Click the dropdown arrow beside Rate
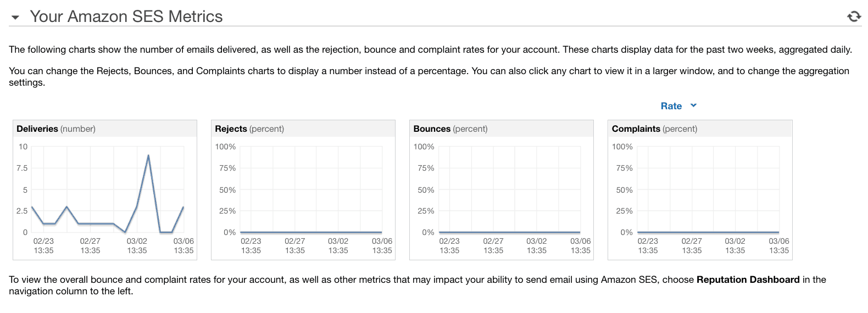The image size is (868, 313). 693,105
